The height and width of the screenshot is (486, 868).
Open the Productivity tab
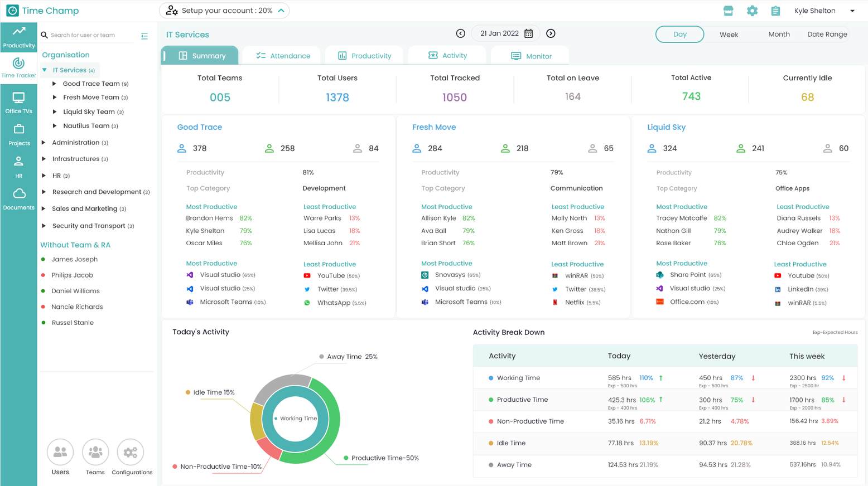365,56
